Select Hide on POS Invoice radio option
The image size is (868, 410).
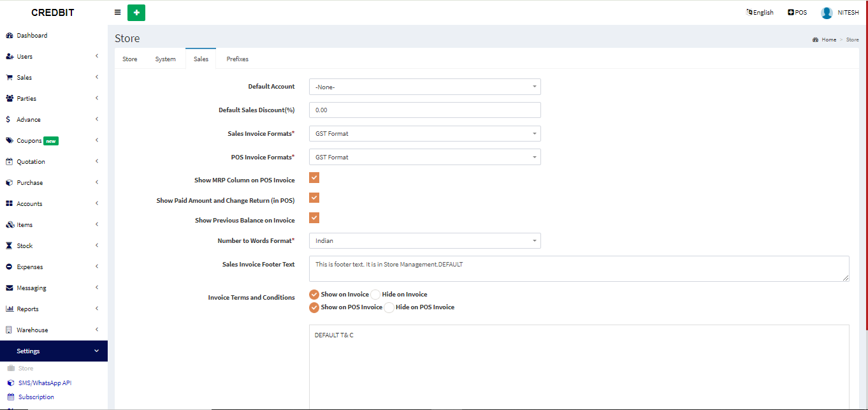pyautogui.click(x=389, y=307)
